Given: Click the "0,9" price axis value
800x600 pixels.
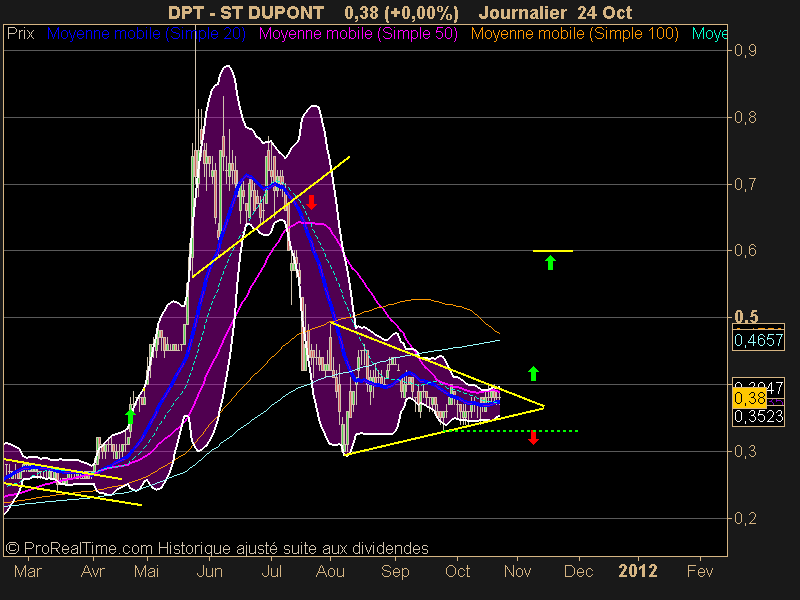Looking at the screenshot, I should 745,51.
